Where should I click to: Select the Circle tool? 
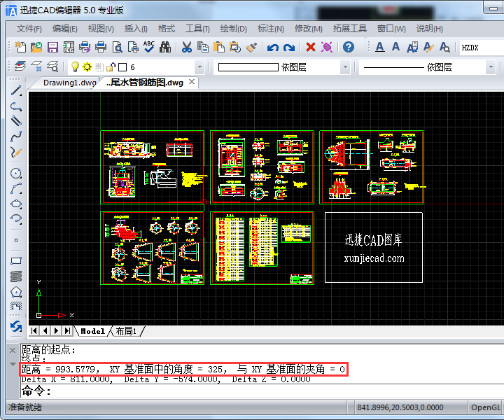[16, 174]
